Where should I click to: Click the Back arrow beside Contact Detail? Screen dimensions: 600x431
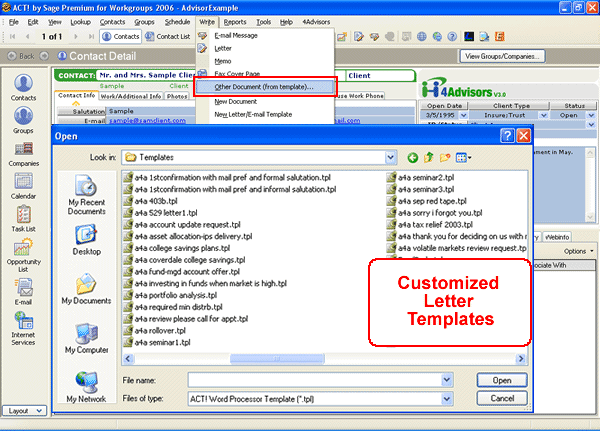coord(12,56)
